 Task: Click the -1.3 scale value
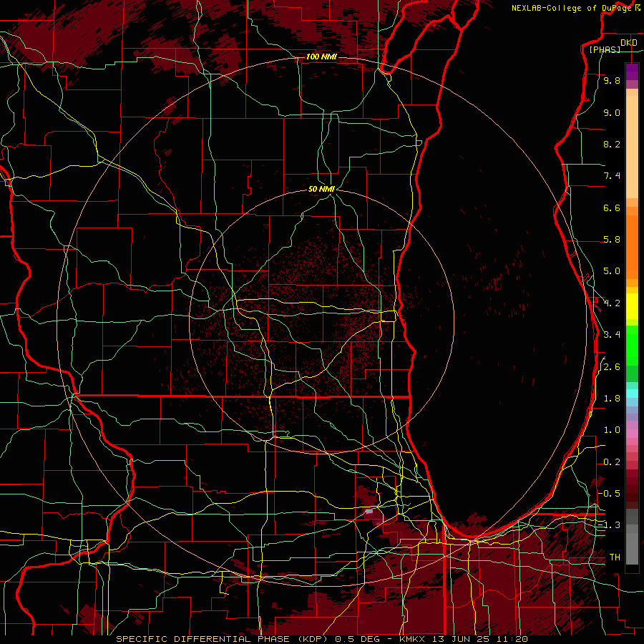(609, 525)
